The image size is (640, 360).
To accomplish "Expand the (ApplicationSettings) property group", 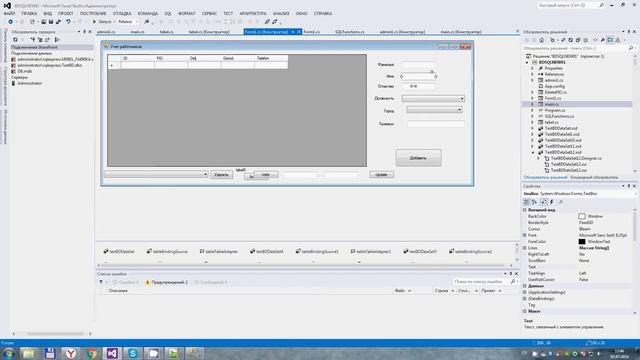I will pyautogui.click(x=525, y=292).
